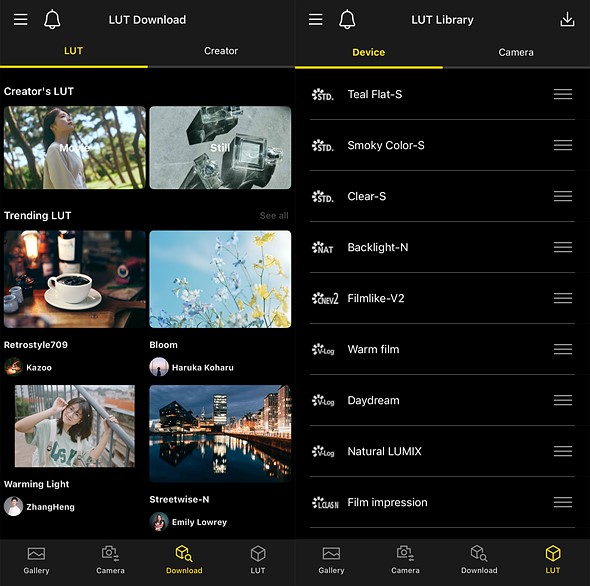This screenshot has height=586, width=590.
Task: Open Bloom flowers thumbnail
Action: 220,279
